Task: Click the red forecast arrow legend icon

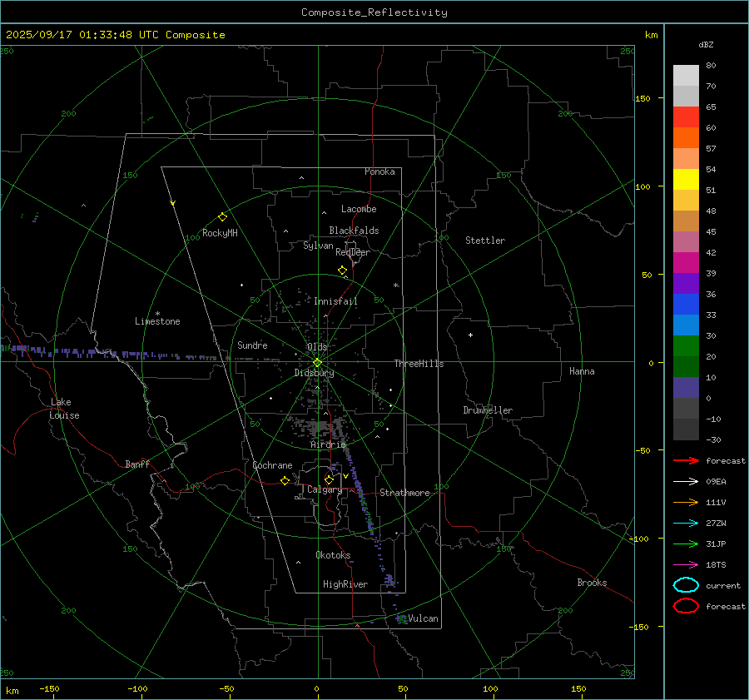Action: pos(685,460)
